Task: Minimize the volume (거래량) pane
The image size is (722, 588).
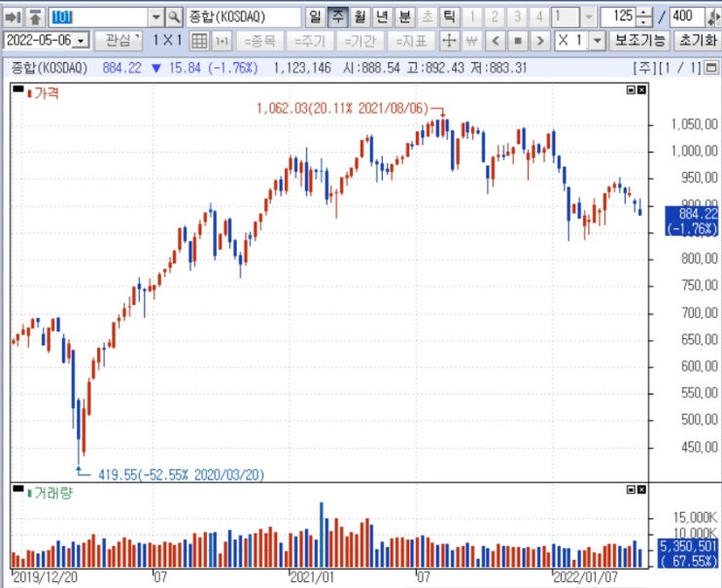Action: 632,490
